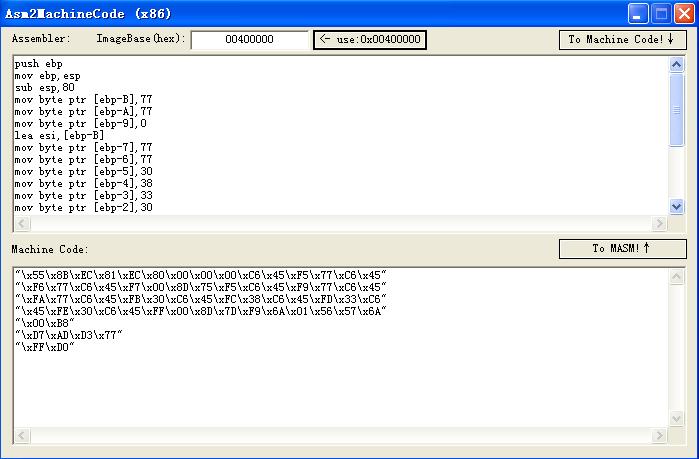
Task: Click the To Machine Code! button
Action: (622, 40)
